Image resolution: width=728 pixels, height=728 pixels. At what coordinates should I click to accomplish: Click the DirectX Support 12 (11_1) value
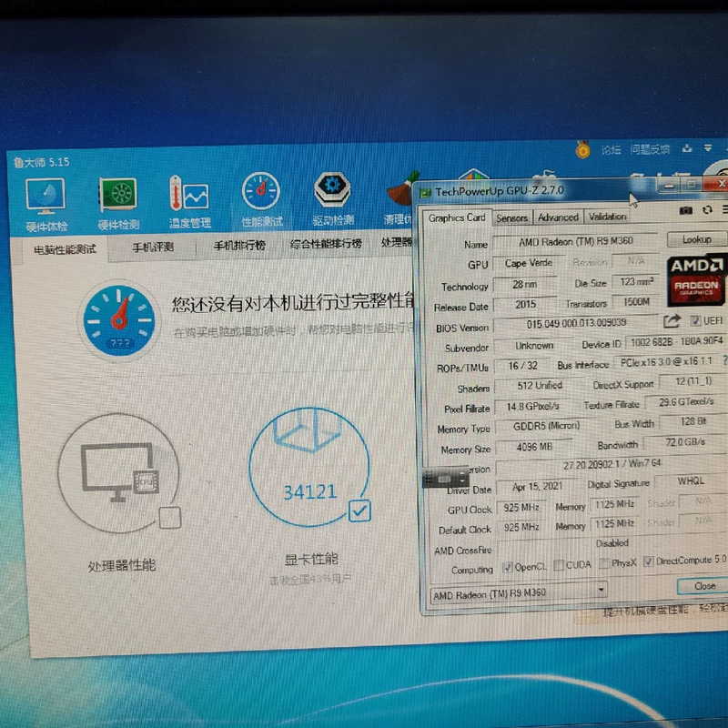point(693,381)
